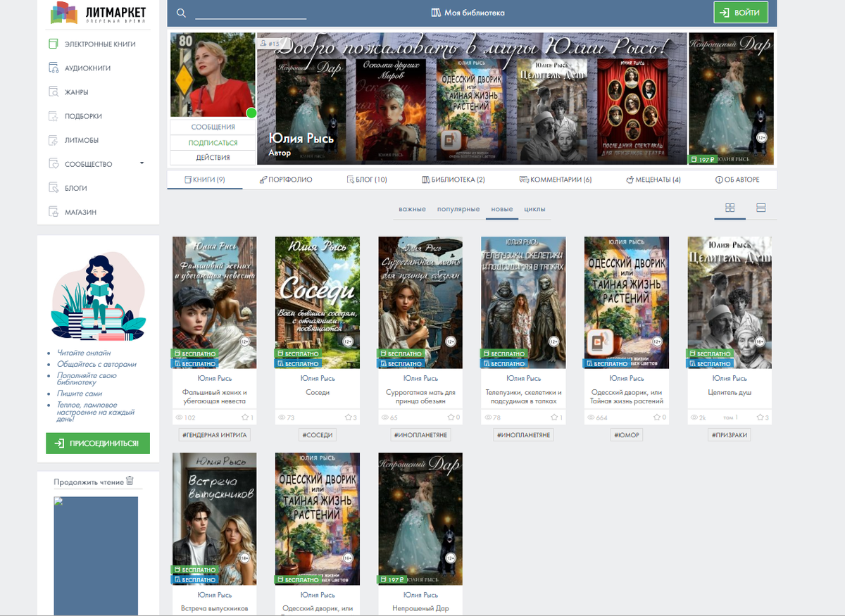Click the search input field
The image size is (845, 616).
pos(250,13)
